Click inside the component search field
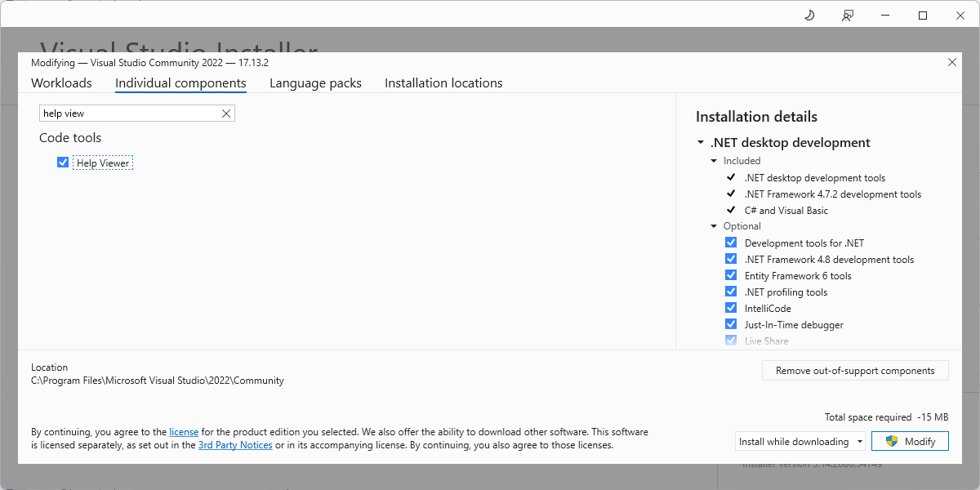 131,113
